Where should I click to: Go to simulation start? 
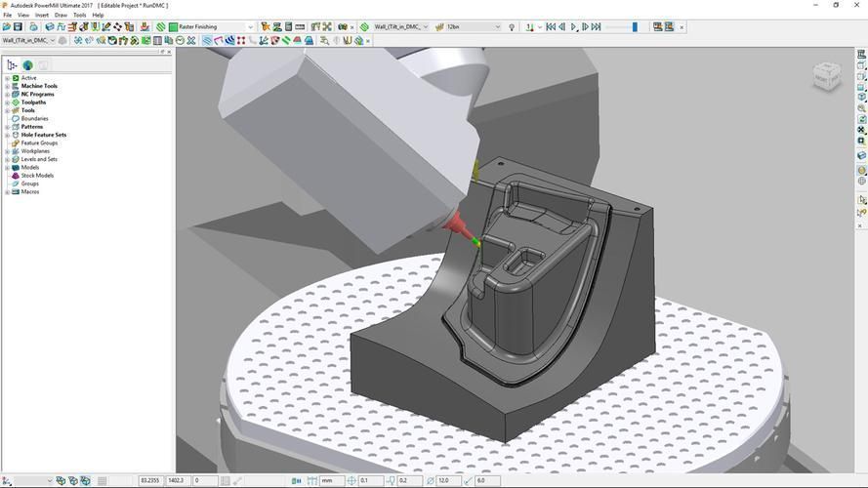pos(551,26)
